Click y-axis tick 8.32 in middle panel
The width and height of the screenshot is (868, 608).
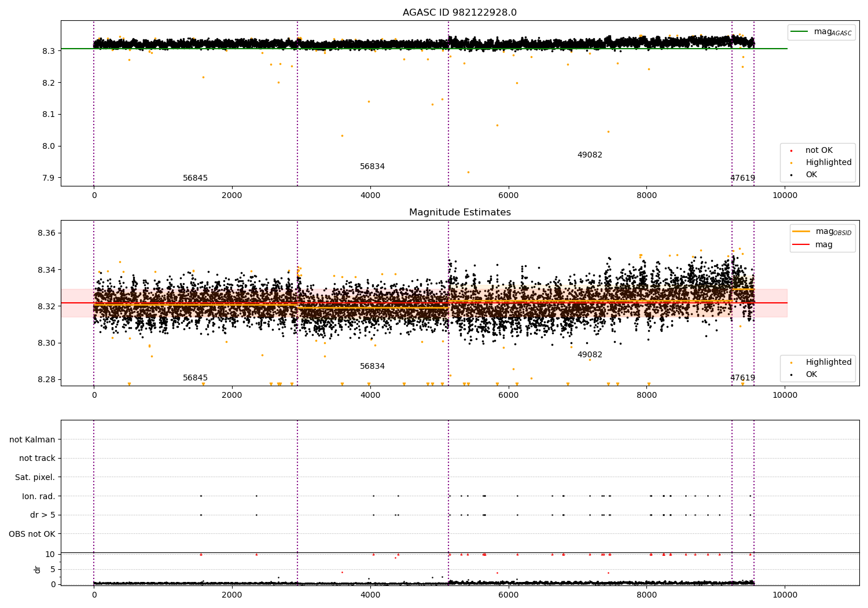(x=46, y=307)
